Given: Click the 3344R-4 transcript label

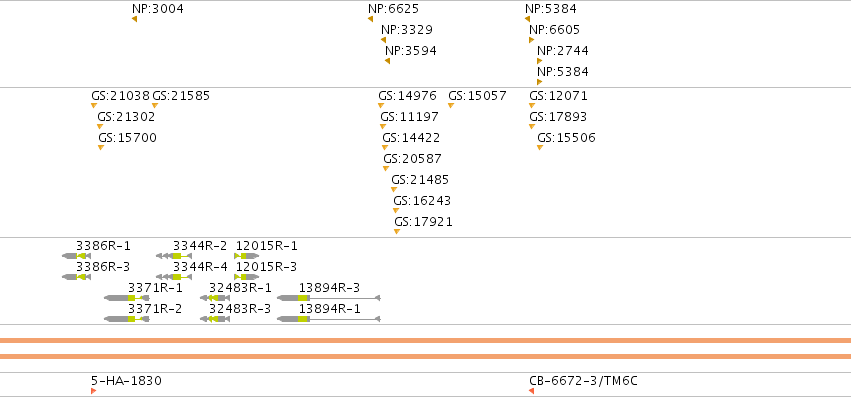Looking at the screenshot, I should [x=200, y=267].
